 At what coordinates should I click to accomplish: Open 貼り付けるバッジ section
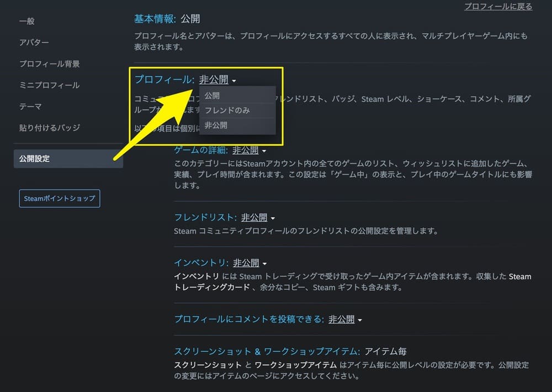click(50, 128)
